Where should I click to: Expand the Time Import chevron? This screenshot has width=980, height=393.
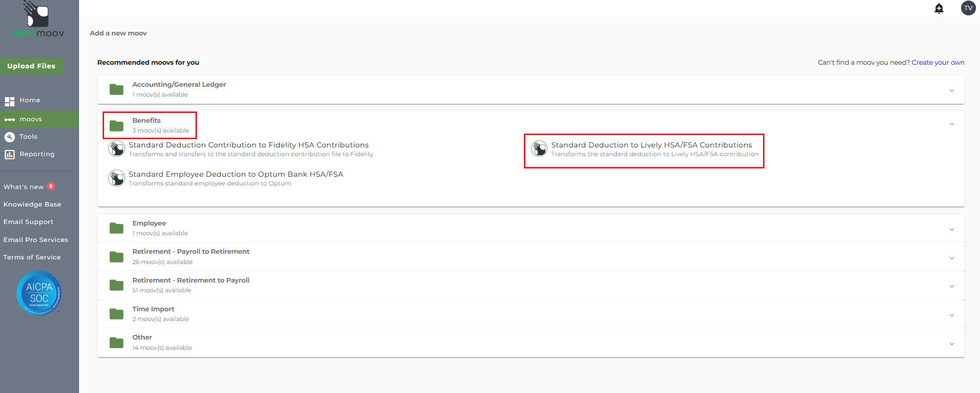952,315
